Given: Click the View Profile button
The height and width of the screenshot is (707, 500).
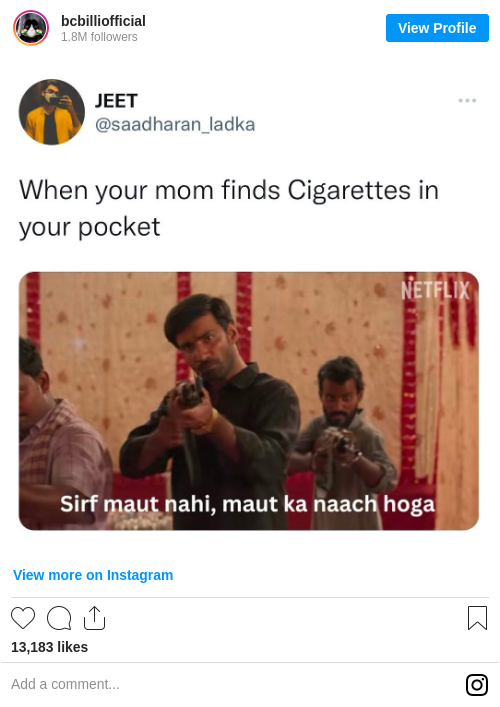Looking at the screenshot, I should pos(437,28).
